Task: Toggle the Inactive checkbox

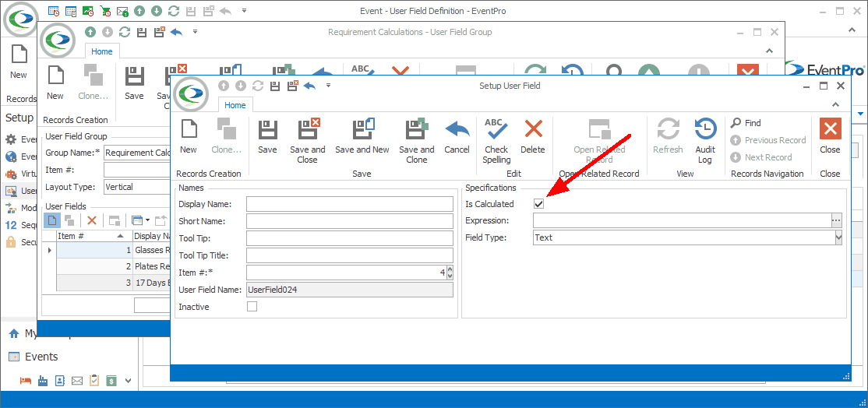Action: coord(252,306)
